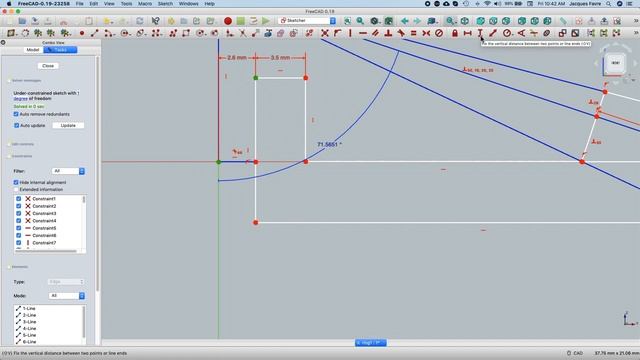640x360 pixels.
Task: Select the rectangle creation tool
Action: click(186, 33)
